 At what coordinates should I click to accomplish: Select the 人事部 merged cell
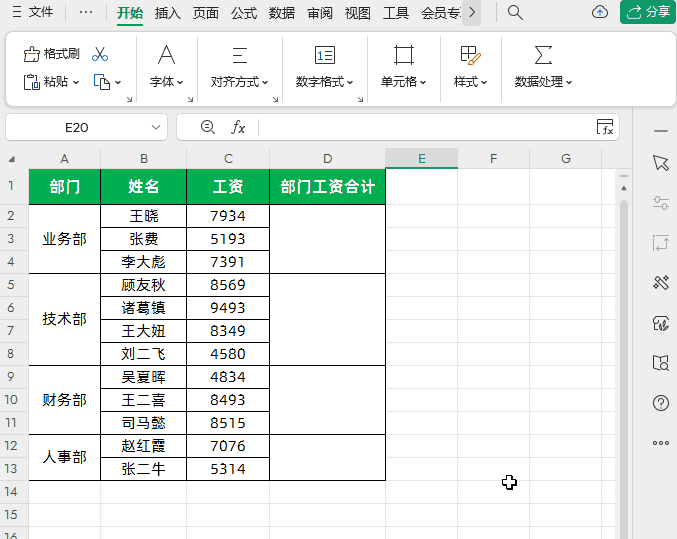[x=64, y=457]
